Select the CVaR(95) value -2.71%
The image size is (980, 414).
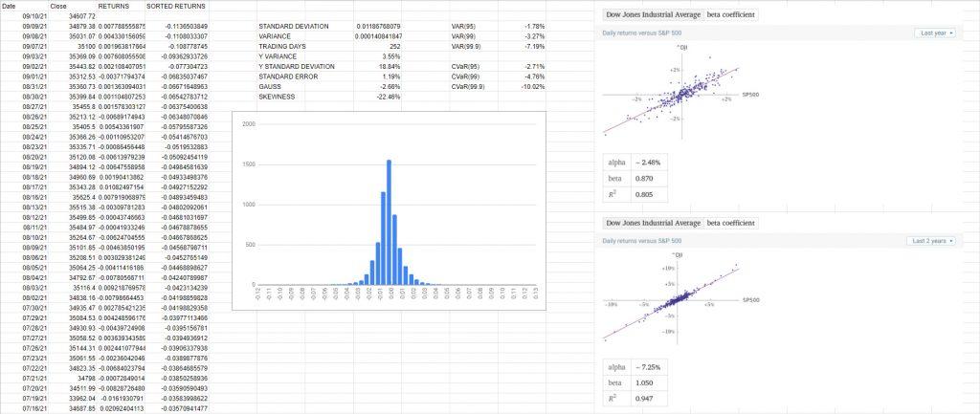click(x=534, y=67)
